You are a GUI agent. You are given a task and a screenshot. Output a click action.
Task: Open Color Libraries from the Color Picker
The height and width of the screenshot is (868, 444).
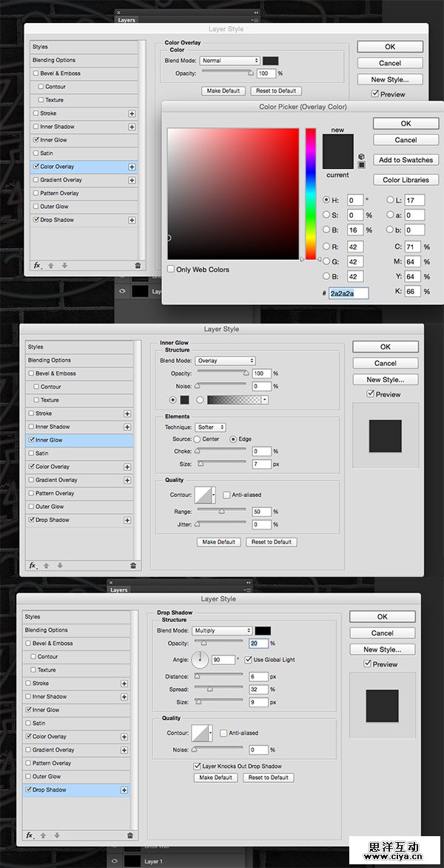point(406,180)
